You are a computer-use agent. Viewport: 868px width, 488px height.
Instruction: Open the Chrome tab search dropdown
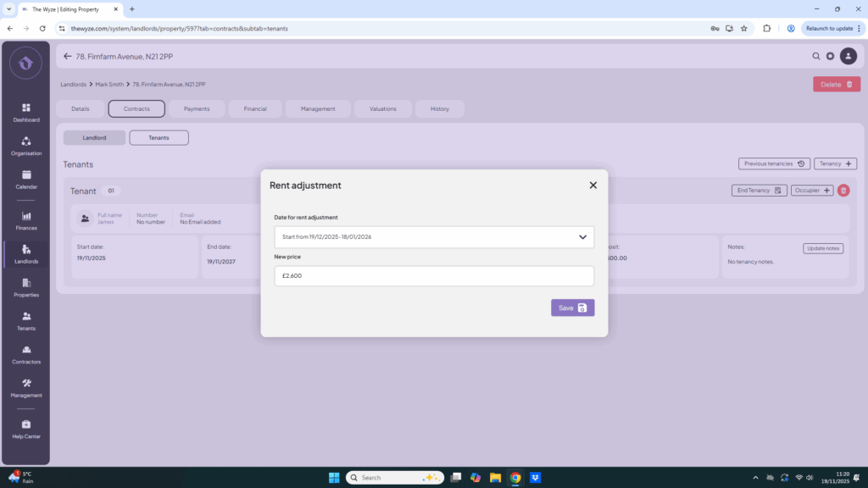coord(8,8)
